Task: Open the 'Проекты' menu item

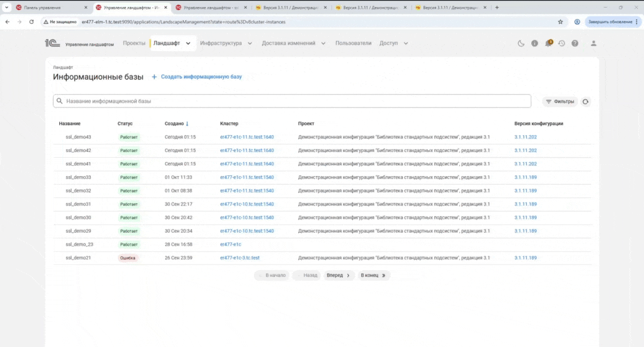Action: 134,43
